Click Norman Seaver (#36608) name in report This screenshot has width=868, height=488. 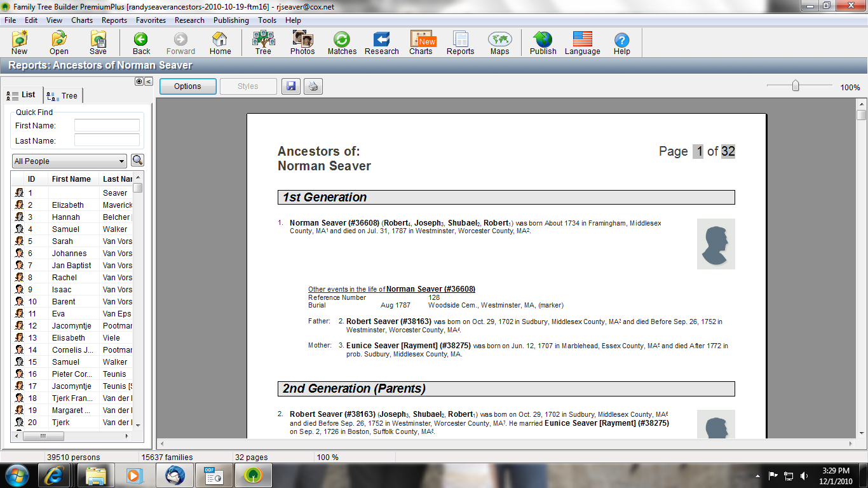[x=334, y=223]
